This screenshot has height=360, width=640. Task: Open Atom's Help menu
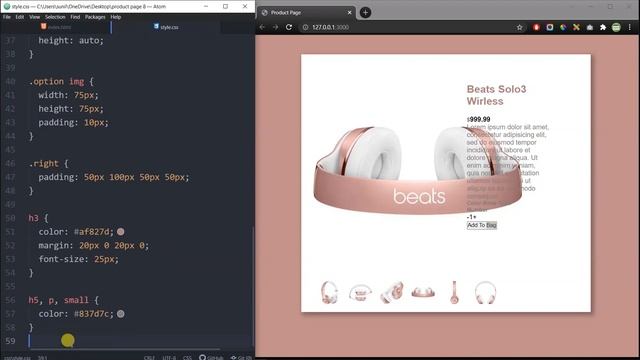click(116, 17)
